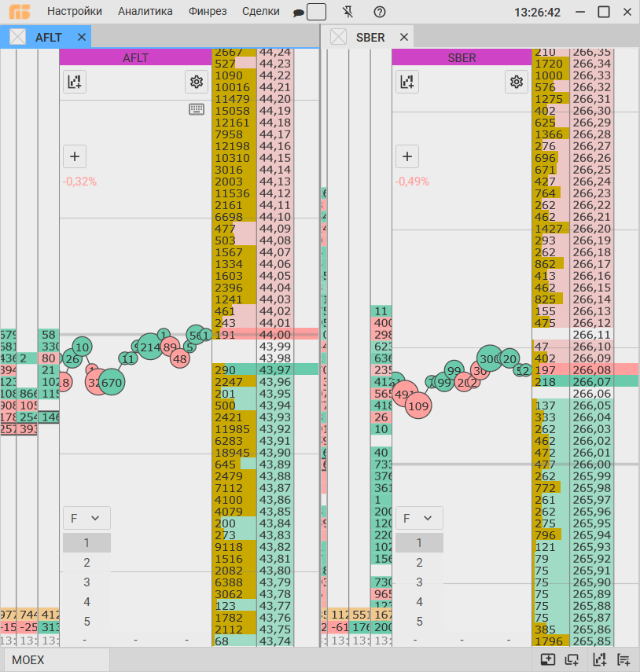The image size is (640, 672).
Task: Click the green 300 trade bubble
Action: (x=490, y=358)
